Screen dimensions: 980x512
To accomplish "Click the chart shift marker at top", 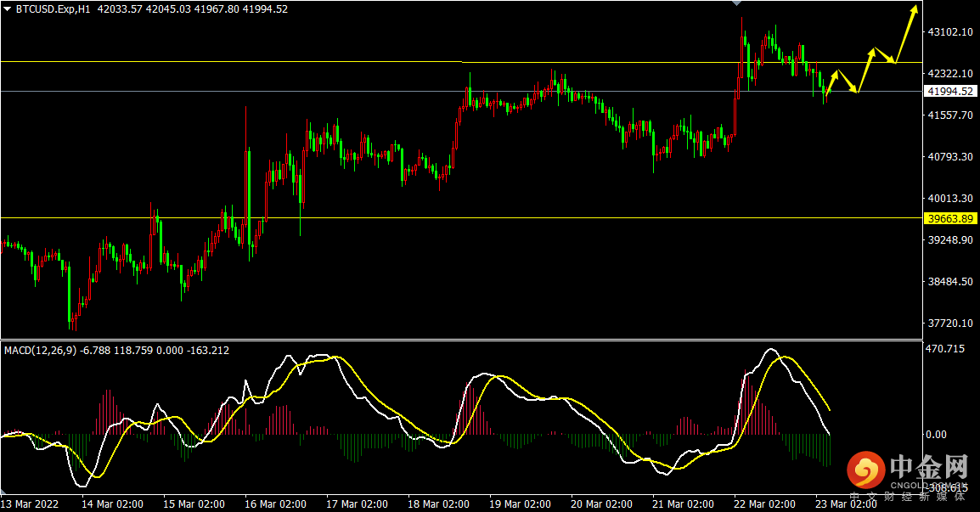I will tap(737, 3).
